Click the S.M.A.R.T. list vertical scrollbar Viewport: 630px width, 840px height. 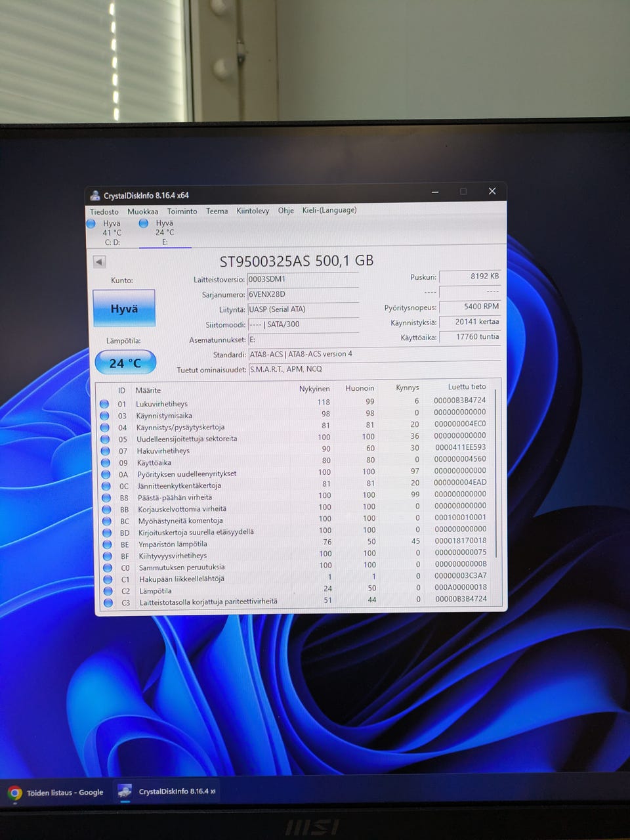pos(496,473)
